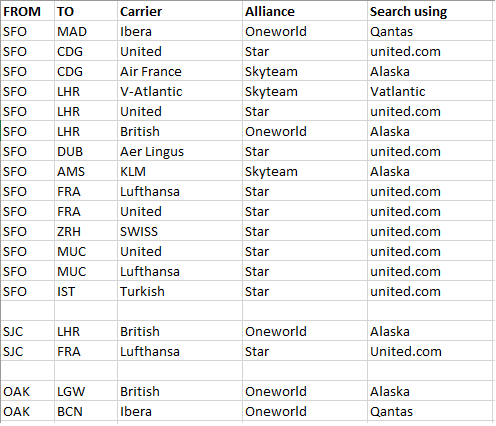
Task: Select the V-Atlantic carrier cell
Action: 180,91
